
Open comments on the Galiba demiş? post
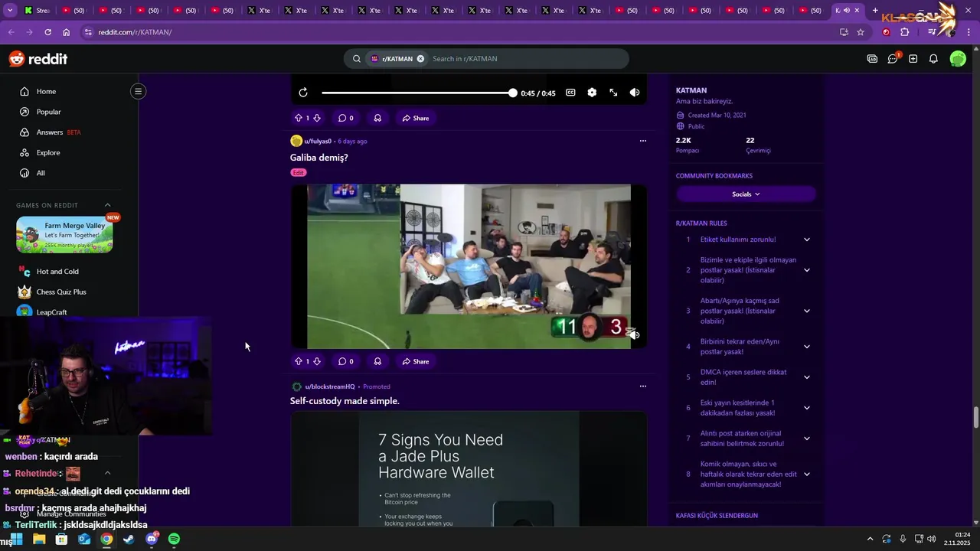coord(346,361)
